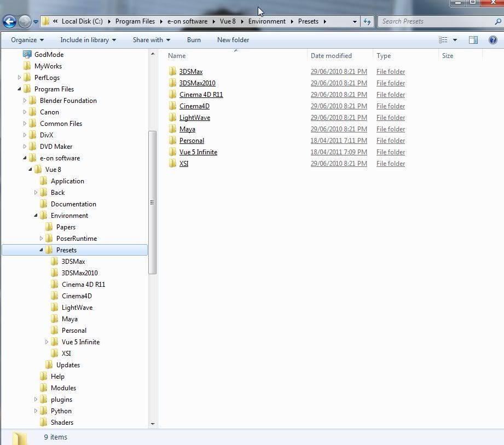This screenshot has height=445, width=504.
Task: Select Documentation folder in the tree
Action: click(73, 204)
